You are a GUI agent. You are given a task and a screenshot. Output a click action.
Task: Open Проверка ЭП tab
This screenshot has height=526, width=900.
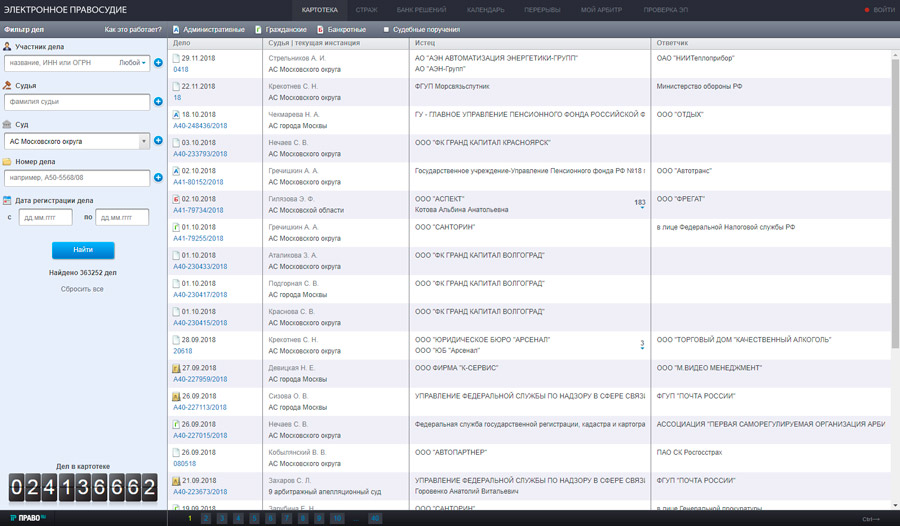click(665, 10)
